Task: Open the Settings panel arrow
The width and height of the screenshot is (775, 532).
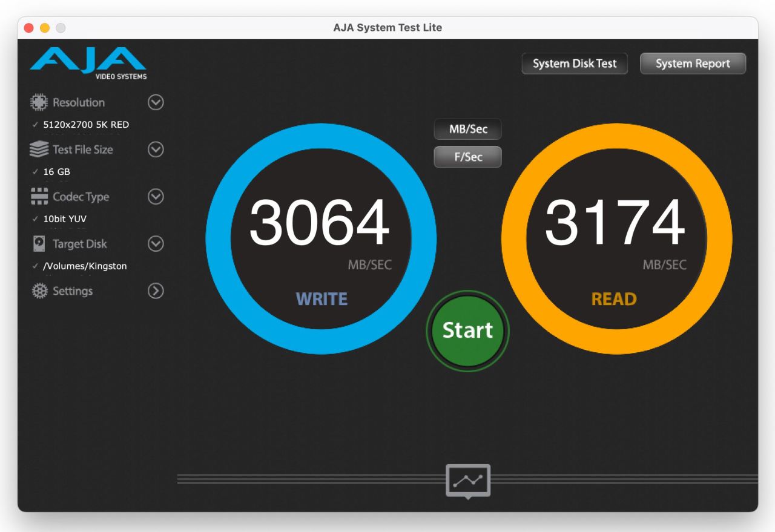Action: coord(156,291)
